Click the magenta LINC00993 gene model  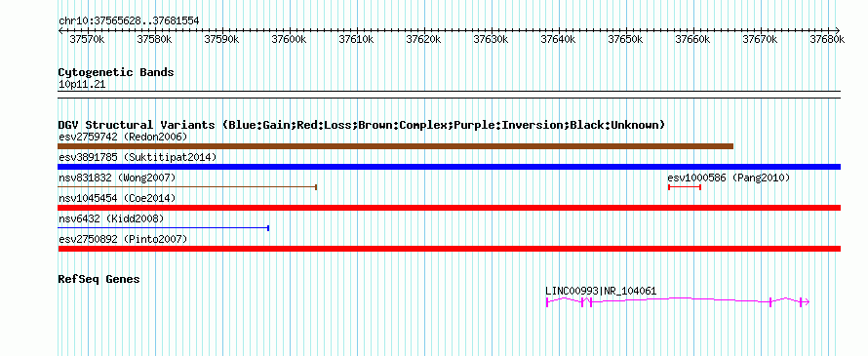(x=678, y=301)
